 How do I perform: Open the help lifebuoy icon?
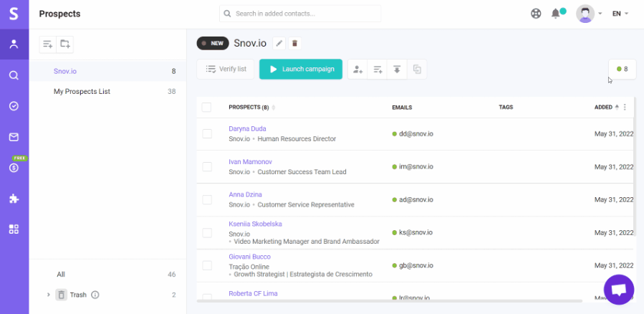click(536, 14)
